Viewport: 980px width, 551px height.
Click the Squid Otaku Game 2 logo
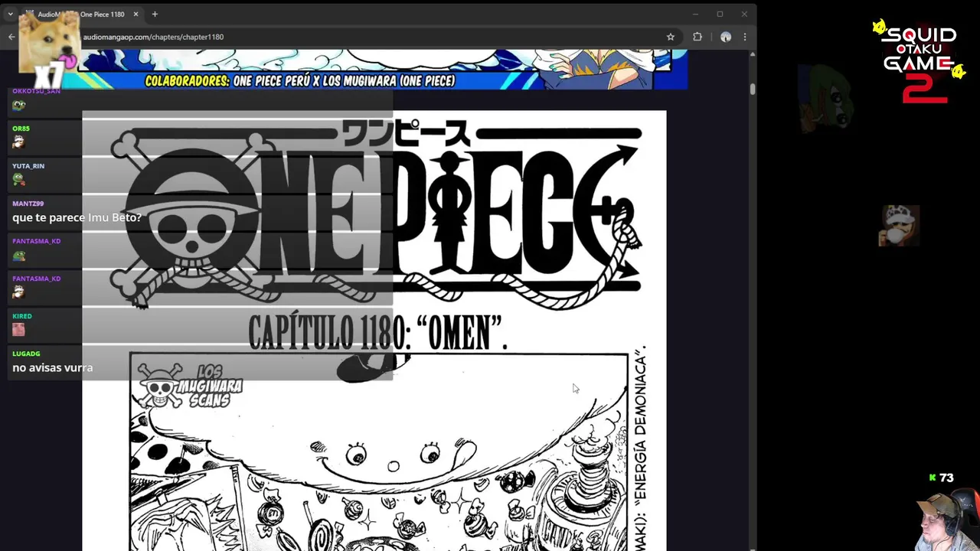coord(920,63)
